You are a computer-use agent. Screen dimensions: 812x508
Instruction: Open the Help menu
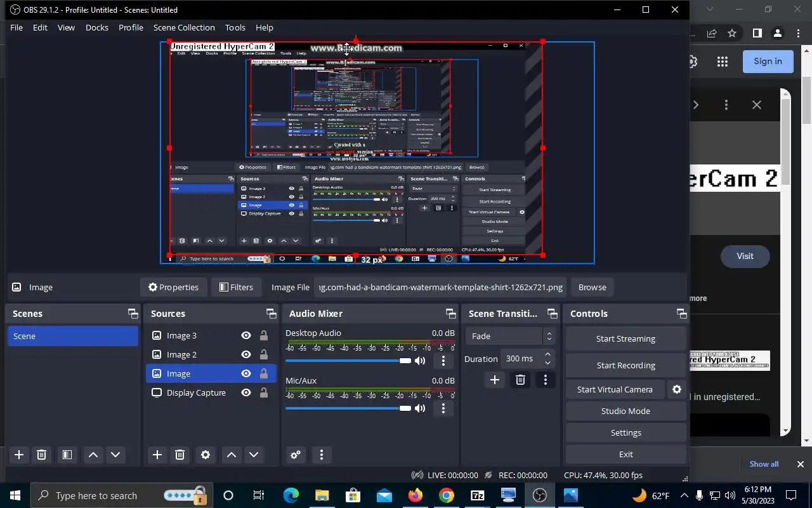264,27
